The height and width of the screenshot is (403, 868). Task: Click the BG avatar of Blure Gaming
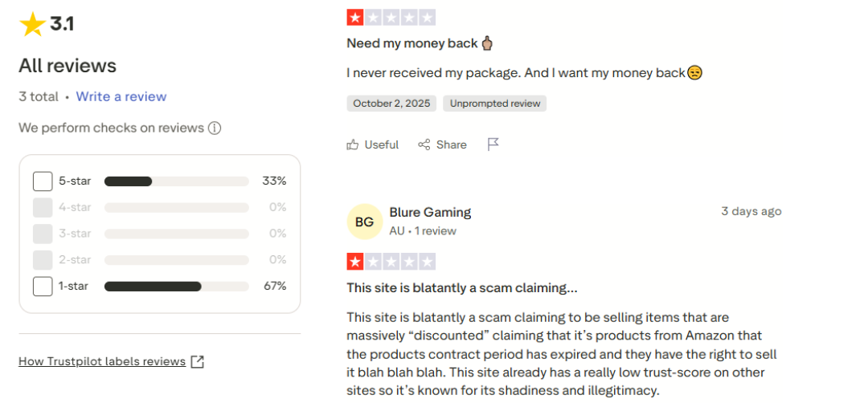point(364,222)
